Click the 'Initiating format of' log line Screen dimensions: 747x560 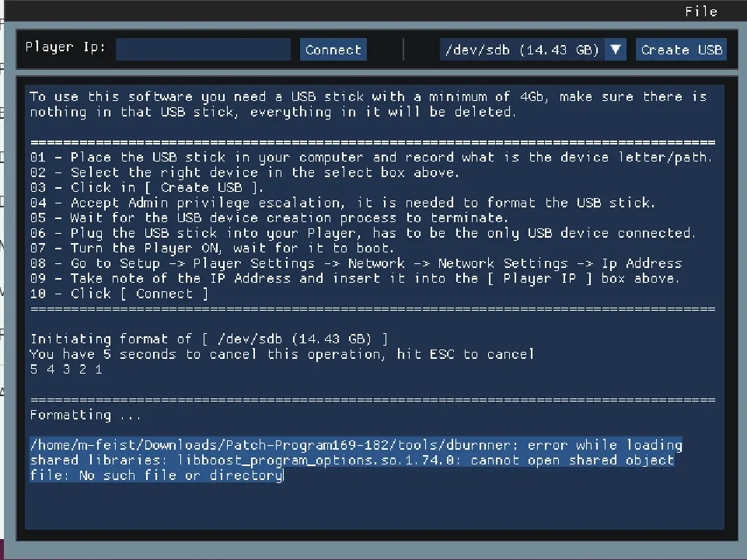tap(208, 339)
